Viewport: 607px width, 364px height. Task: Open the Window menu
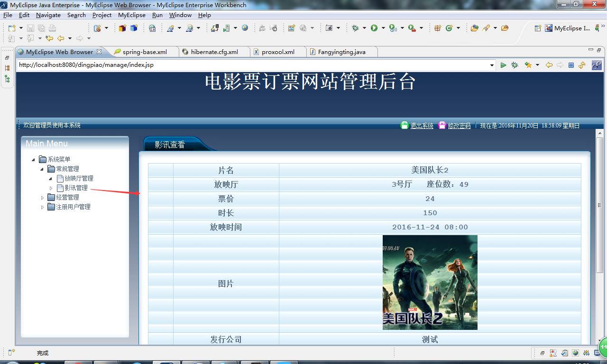click(x=180, y=15)
